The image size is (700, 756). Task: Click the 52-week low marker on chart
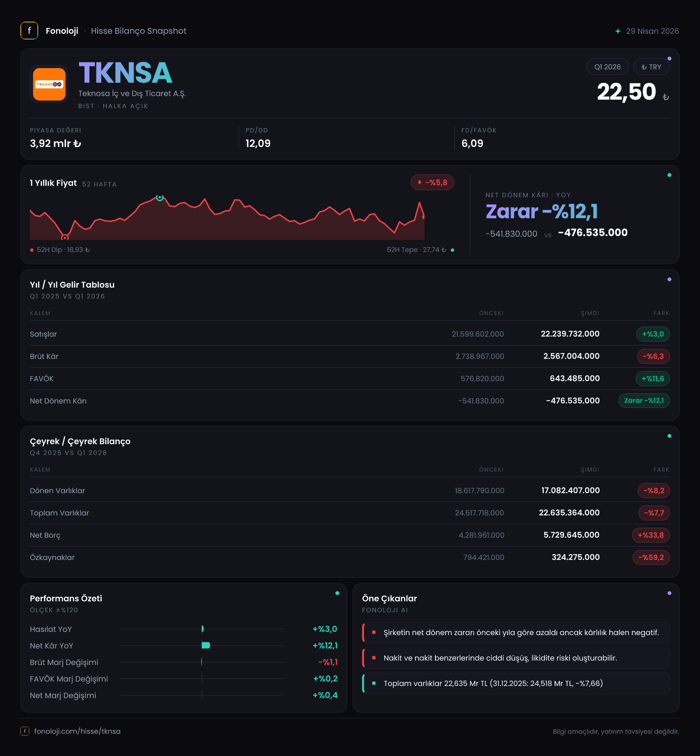[65, 238]
